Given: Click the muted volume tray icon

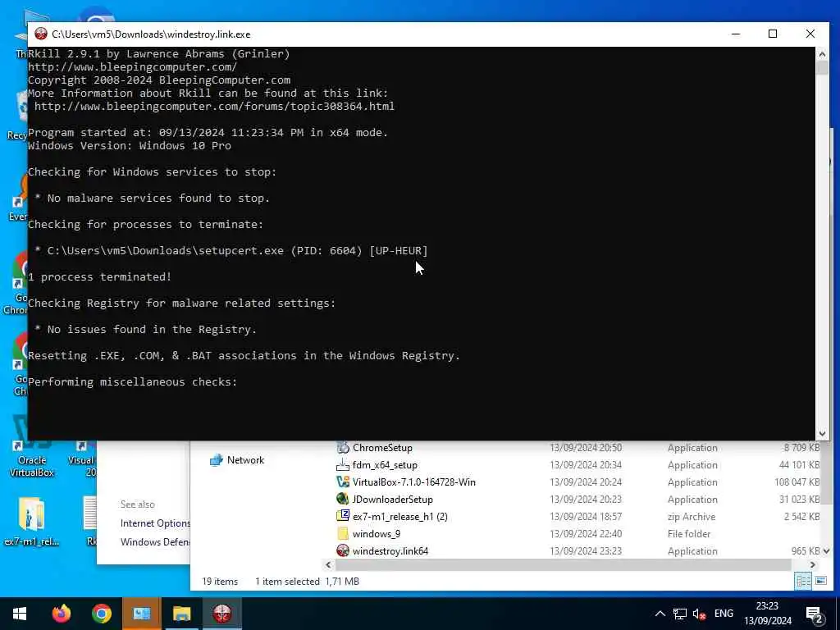Looking at the screenshot, I should point(699,614).
